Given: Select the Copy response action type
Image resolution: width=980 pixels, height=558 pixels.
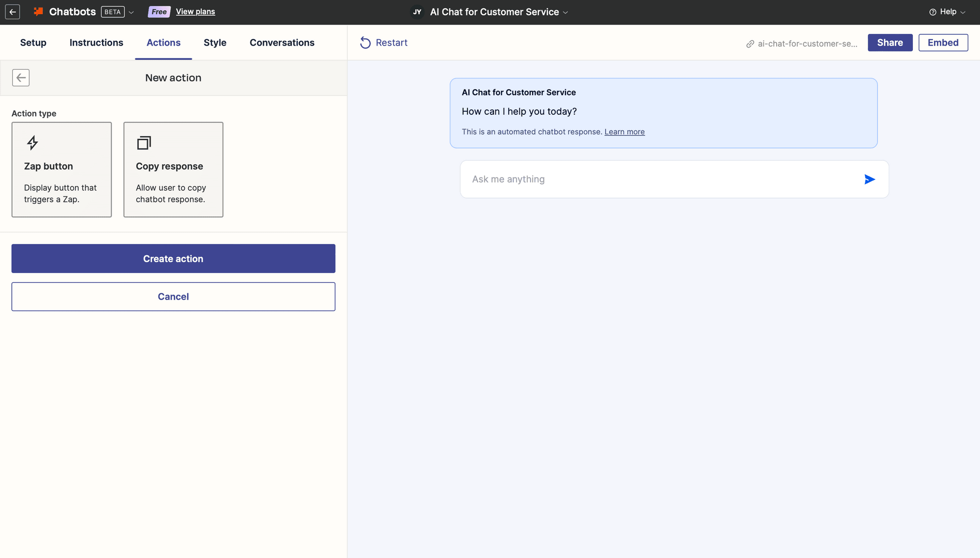Looking at the screenshot, I should coord(173,170).
